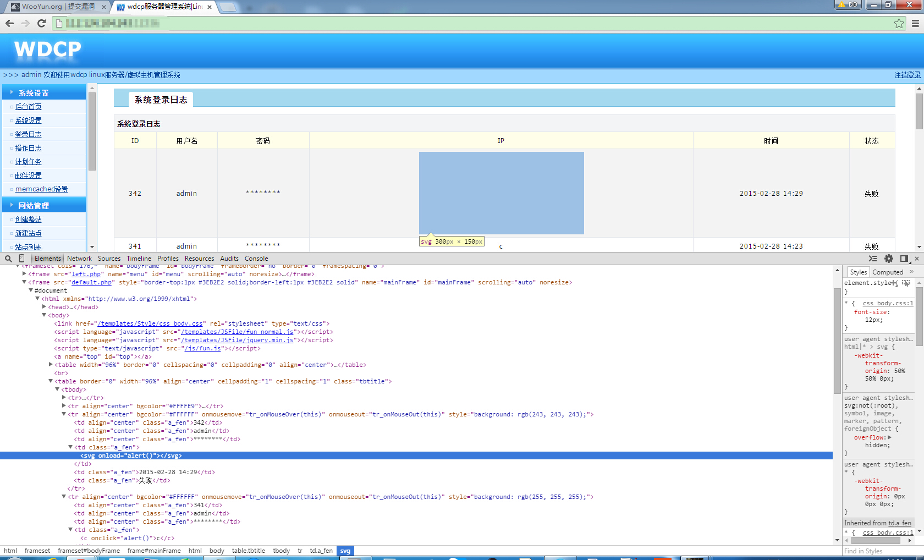Collapse the 网站管理 sidebar section

[44, 205]
